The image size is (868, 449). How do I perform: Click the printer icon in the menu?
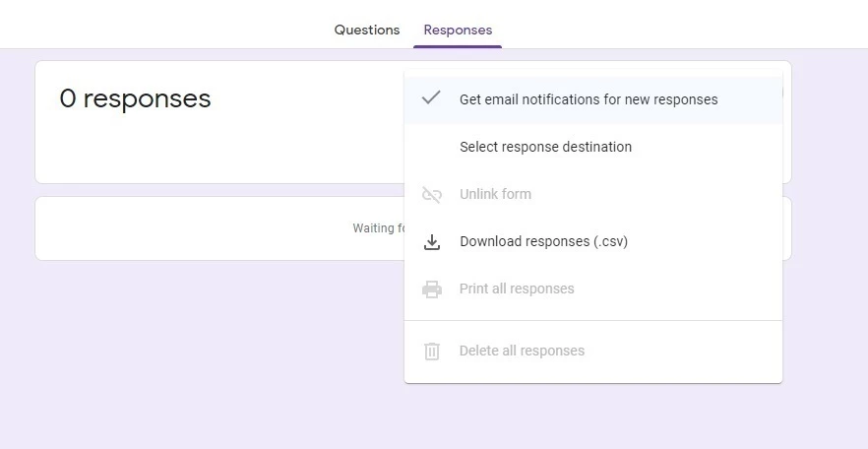[x=431, y=289]
